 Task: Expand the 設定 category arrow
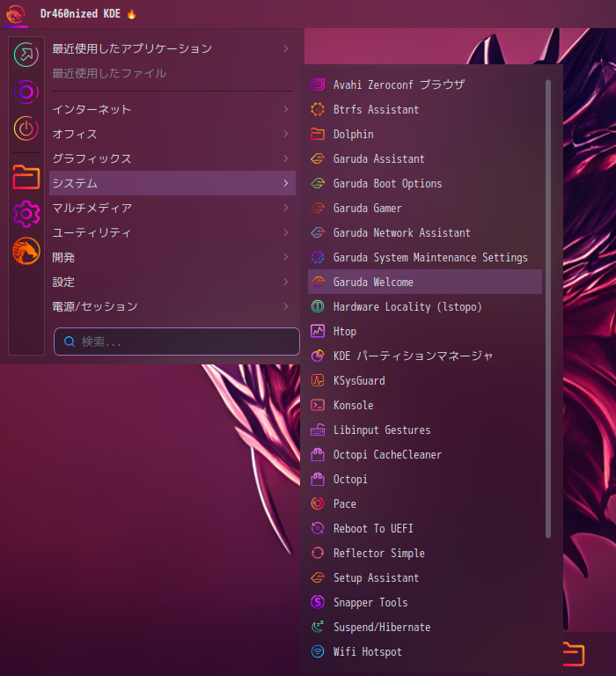pyautogui.click(x=286, y=282)
